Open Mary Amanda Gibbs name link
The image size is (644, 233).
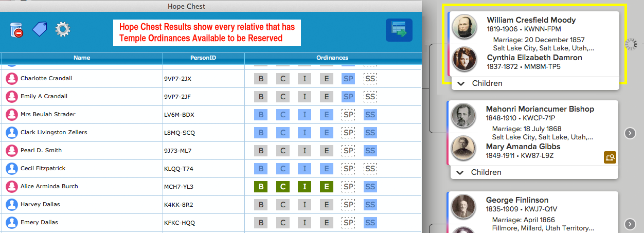pos(523,147)
